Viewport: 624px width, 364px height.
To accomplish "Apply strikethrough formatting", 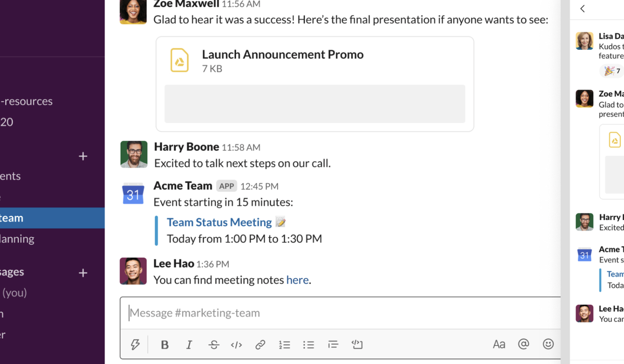I will (x=214, y=344).
